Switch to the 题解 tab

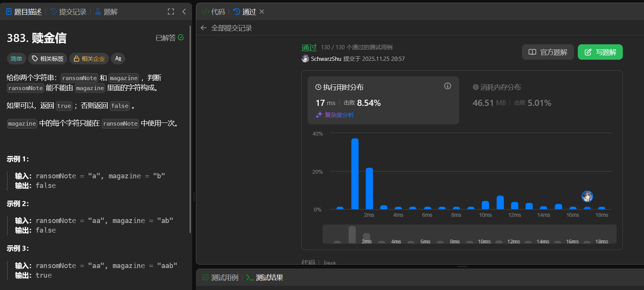(106, 12)
